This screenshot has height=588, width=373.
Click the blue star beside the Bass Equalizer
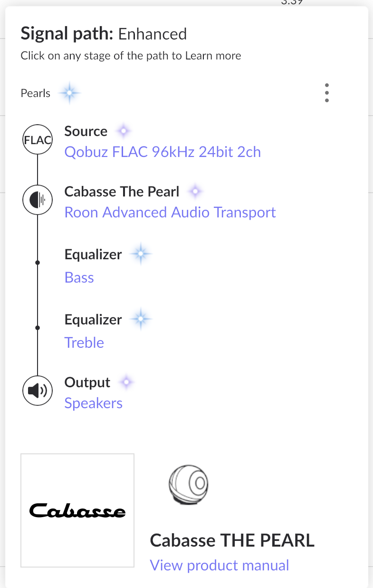click(x=140, y=255)
